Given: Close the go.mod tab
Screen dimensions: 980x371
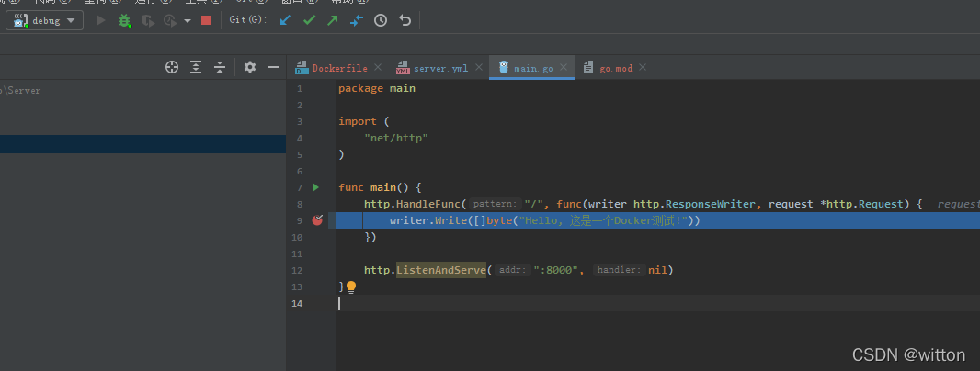Looking at the screenshot, I should point(643,67).
